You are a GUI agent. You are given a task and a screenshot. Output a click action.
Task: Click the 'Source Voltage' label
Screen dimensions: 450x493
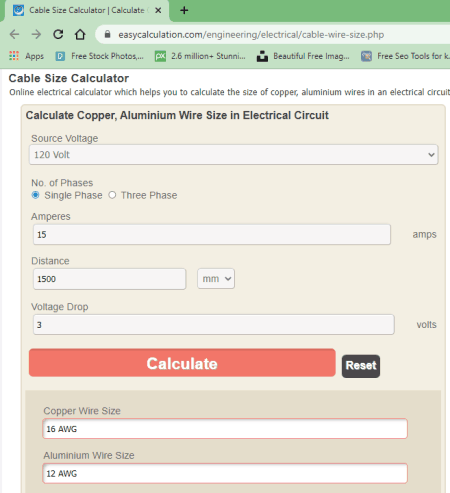tap(65, 138)
